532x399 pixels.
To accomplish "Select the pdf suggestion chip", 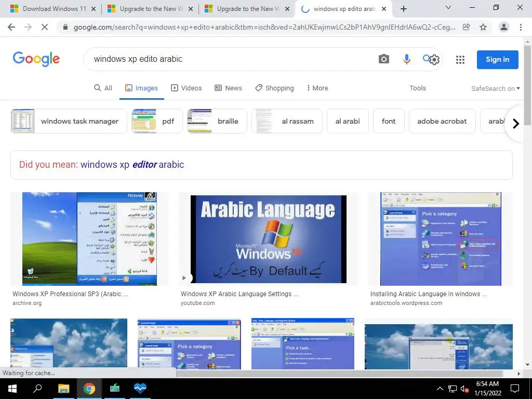I will [x=157, y=121].
